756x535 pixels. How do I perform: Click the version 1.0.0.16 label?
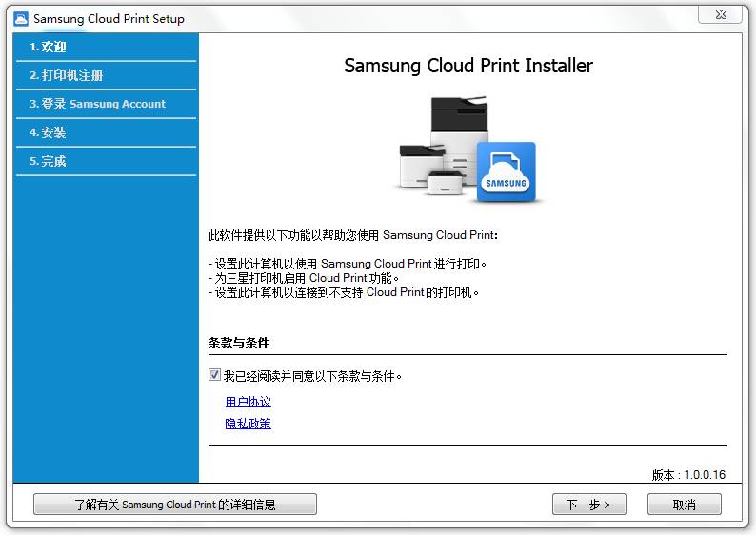click(688, 475)
